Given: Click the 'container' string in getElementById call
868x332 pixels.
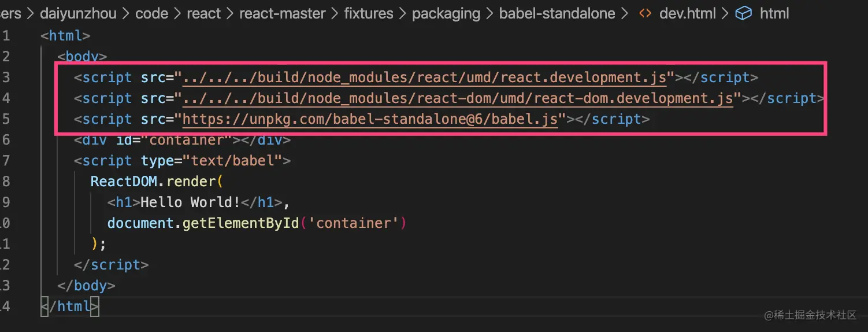Looking at the screenshot, I should pyautogui.click(x=354, y=223).
